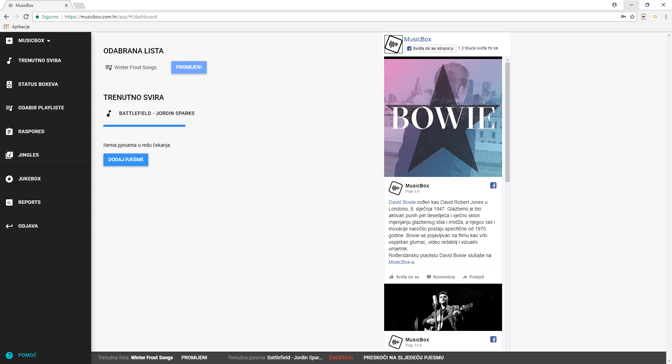
Task: Click the Status Boxeva speaker icon
Action: click(x=9, y=84)
